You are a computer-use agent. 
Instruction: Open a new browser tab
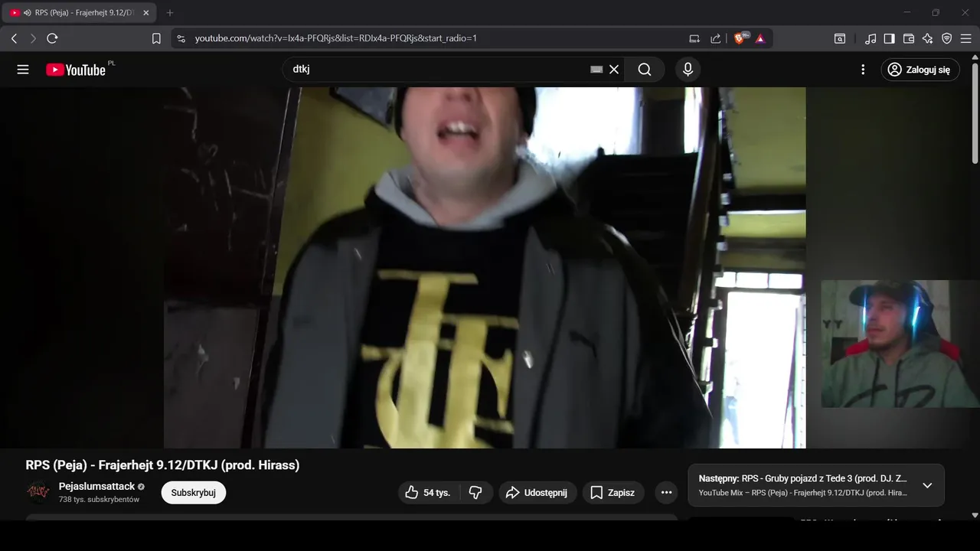click(170, 13)
